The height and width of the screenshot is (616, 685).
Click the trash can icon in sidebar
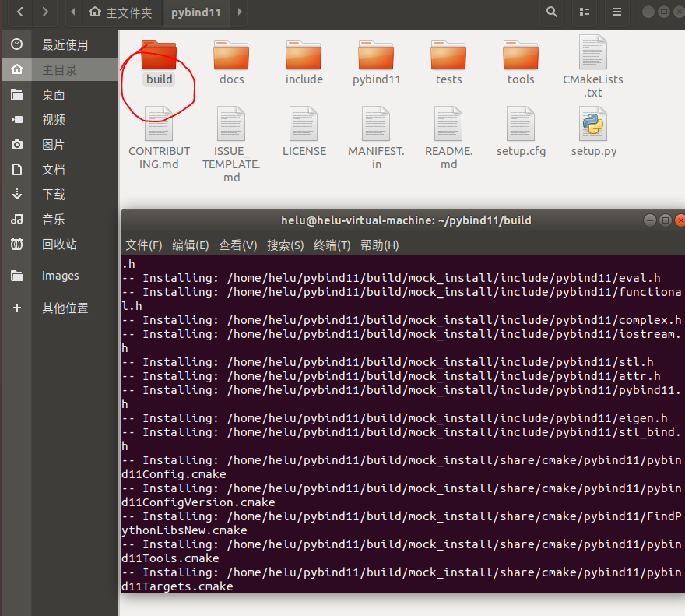point(16,244)
